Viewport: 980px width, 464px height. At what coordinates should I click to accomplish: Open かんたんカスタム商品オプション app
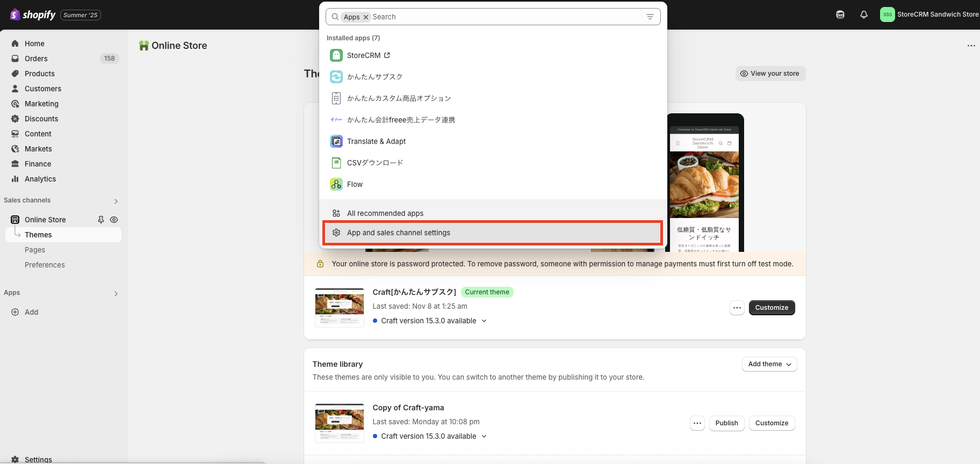coord(493,98)
